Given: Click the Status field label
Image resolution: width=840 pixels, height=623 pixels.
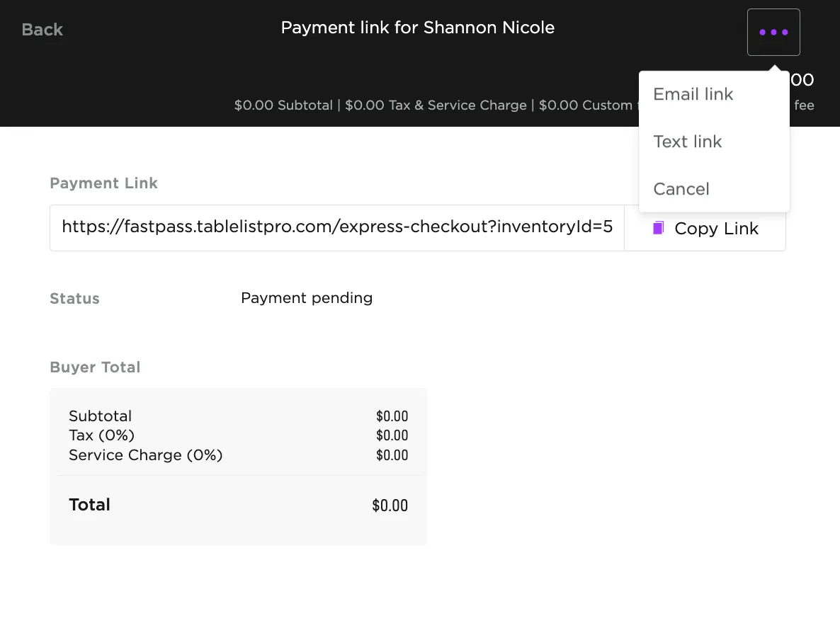Looking at the screenshot, I should 74,299.
